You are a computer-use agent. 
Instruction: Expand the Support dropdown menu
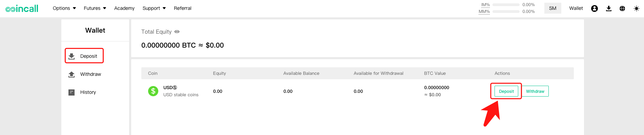[x=154, y=8]
